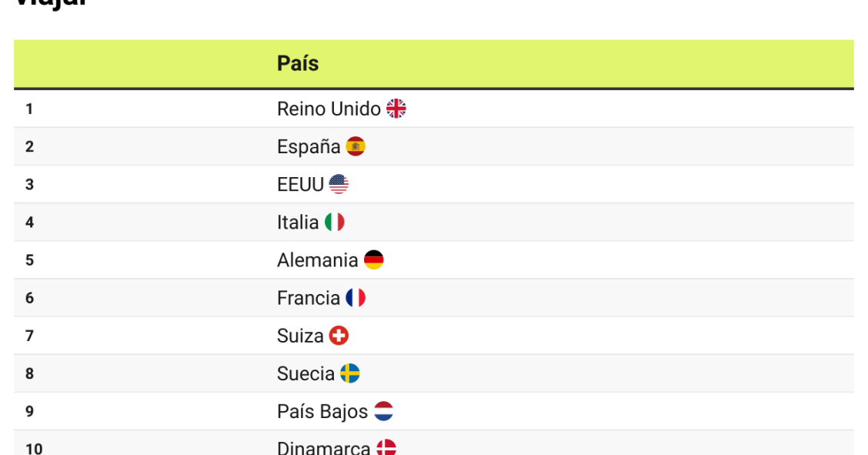Click the Alemania text in row five
868x455 pixels.
(317, 260)
